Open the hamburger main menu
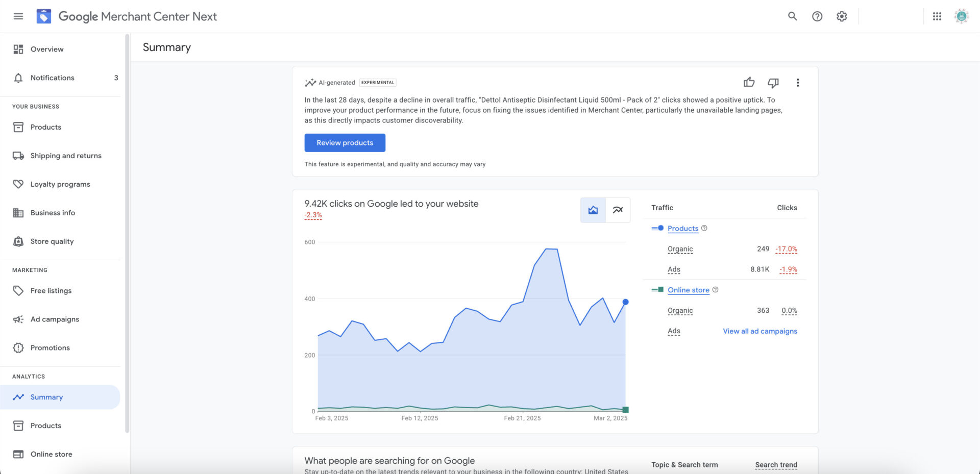The width and height of the screenshot is (980, 474). pos(18,16)
